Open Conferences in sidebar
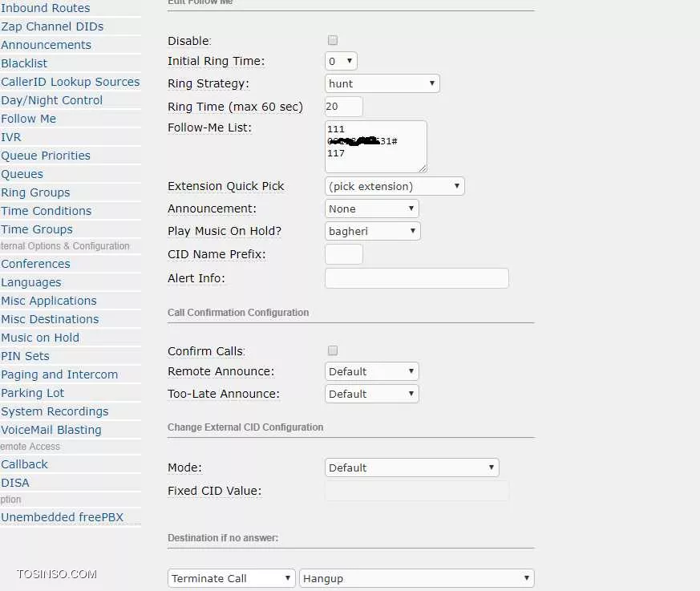The image size is (700, 591). pos(36,264)
